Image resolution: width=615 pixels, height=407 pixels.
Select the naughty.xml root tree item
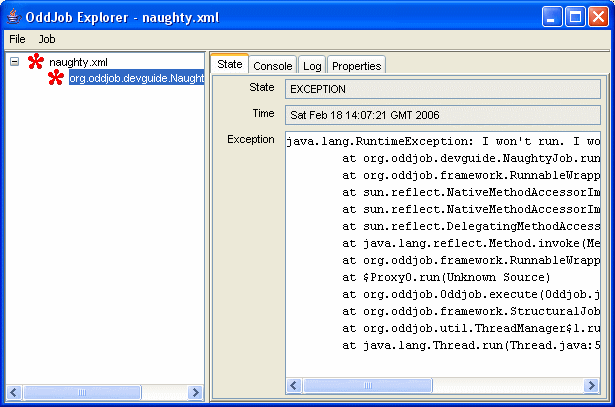point(78,62)
